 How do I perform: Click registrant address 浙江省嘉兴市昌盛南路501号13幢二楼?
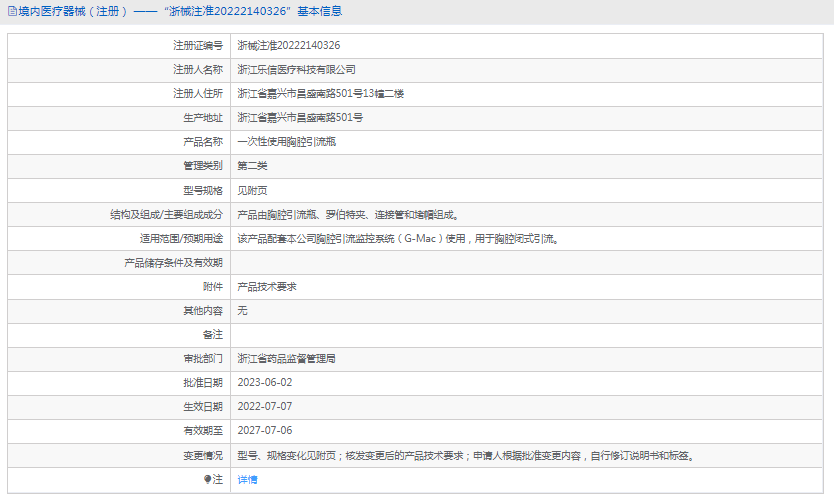pos(321,94)
